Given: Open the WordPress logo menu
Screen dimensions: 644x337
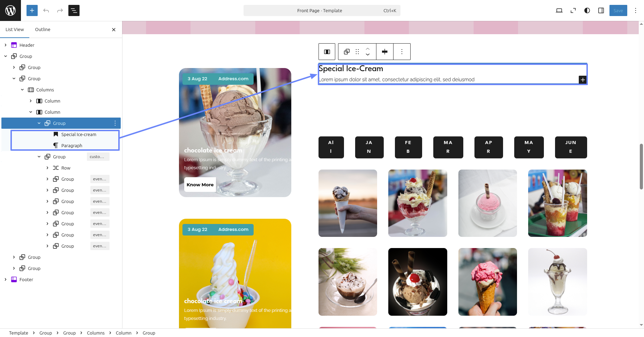Looking at the screenshot, I should pyautogui.click(x=10, y=10).
